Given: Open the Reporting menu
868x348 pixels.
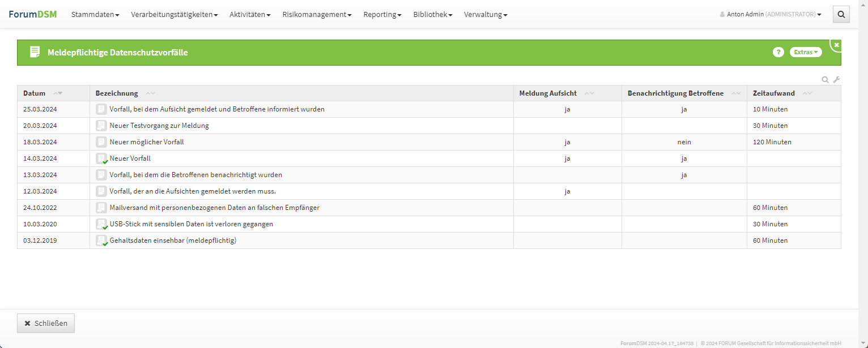Looking at the screenshot, I should pos(382,15).
